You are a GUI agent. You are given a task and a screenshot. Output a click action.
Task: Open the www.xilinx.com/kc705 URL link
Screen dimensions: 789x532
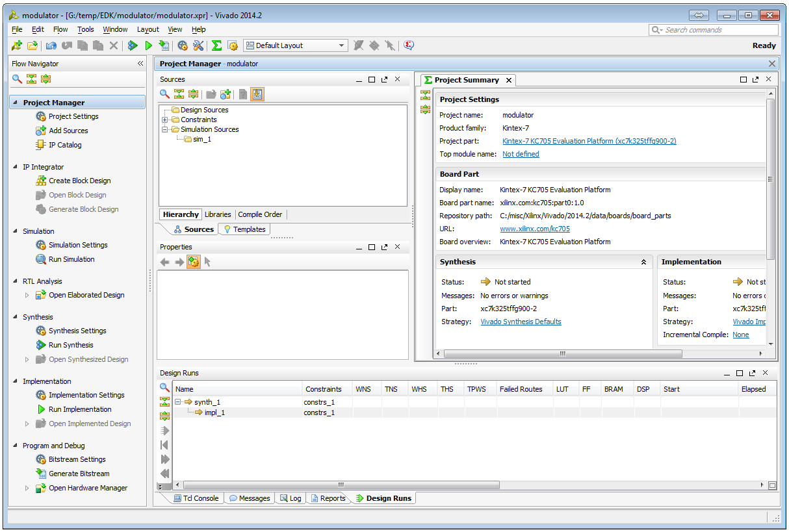(535, 229)
